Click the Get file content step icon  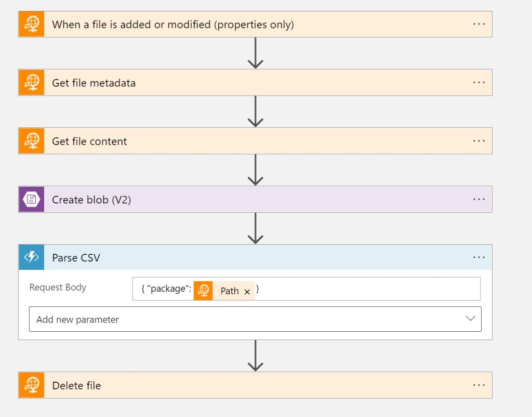pos(32,141)
